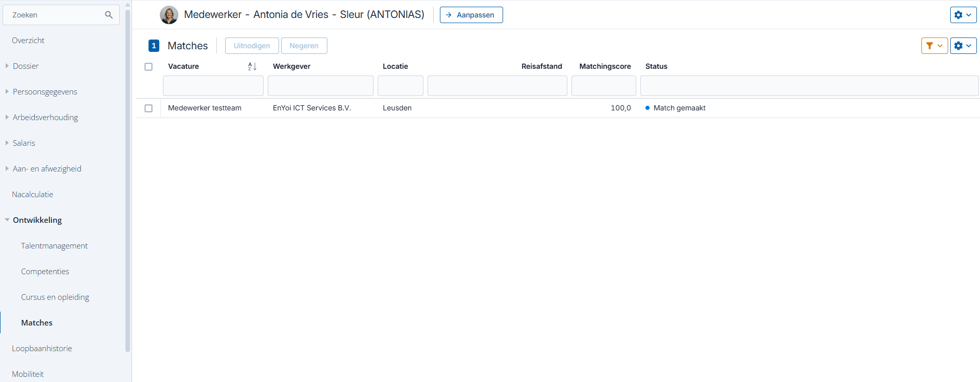
Task: Check the Medewerker testteam row checkbox
Action: [149, 108]
